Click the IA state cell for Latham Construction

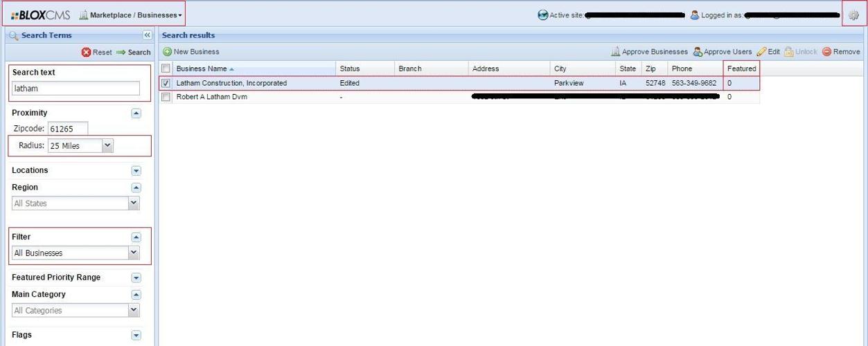coord(623,83)
